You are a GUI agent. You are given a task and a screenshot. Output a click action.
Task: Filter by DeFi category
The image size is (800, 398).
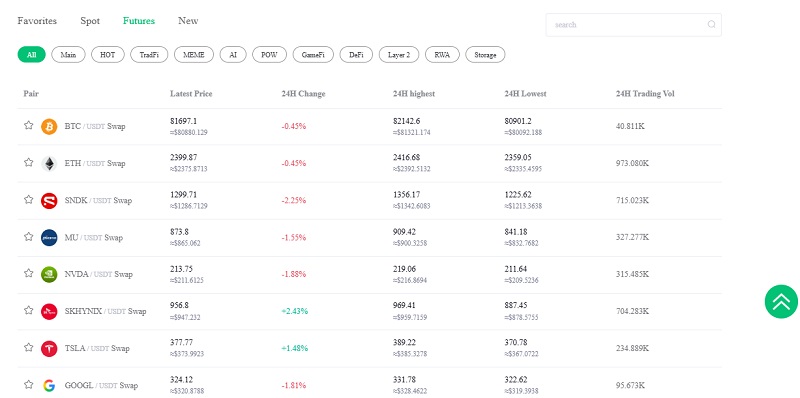point(356,55)
